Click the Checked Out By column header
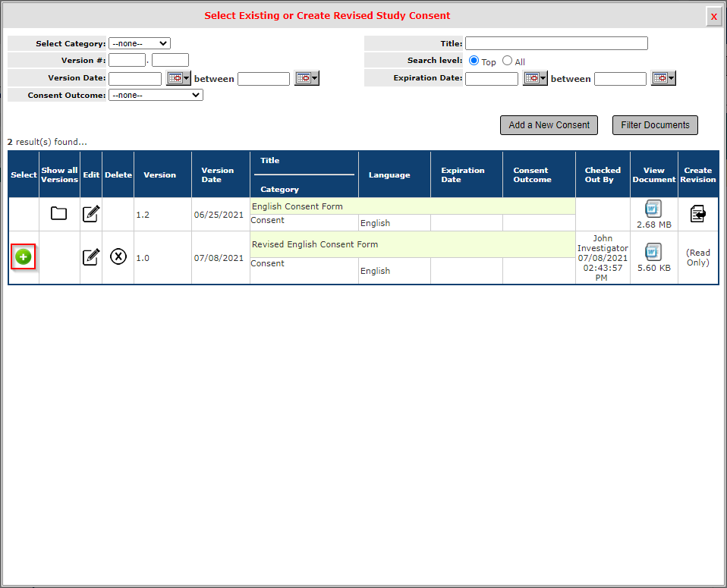 click(x=603, y=175)
